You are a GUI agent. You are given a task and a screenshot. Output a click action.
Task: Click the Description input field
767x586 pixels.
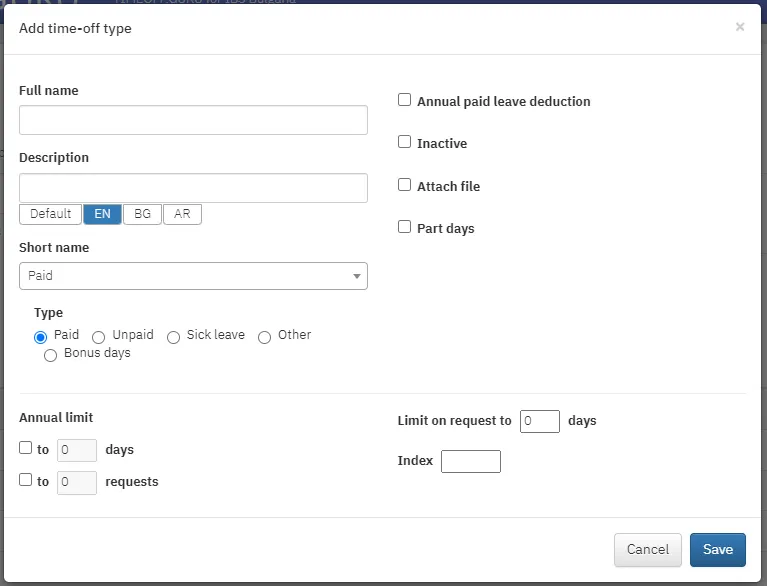(x=193, y=188)
